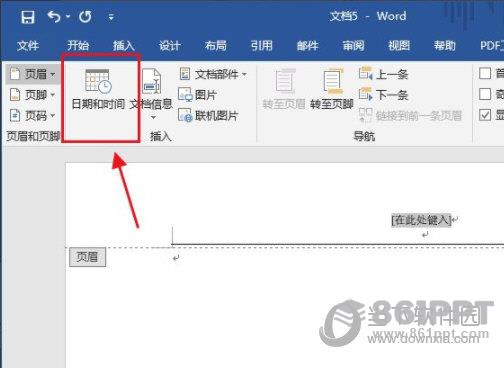Viewport: 504px width, 368px height.
Task: Open the 插入 (Insert) ribbon tab
Action: (124, 46)
